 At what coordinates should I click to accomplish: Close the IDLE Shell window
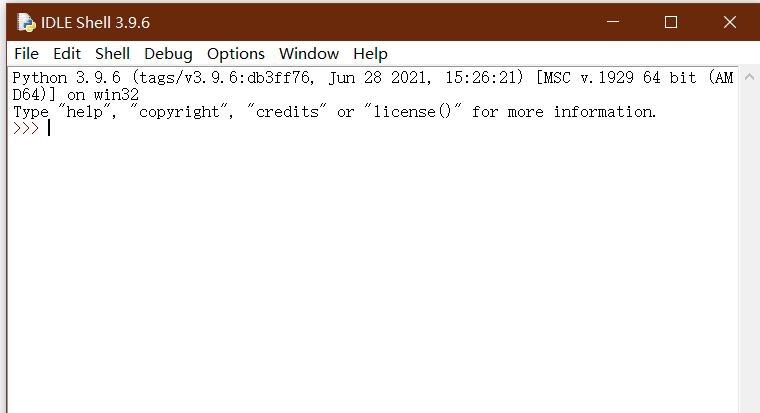[729, 22]
